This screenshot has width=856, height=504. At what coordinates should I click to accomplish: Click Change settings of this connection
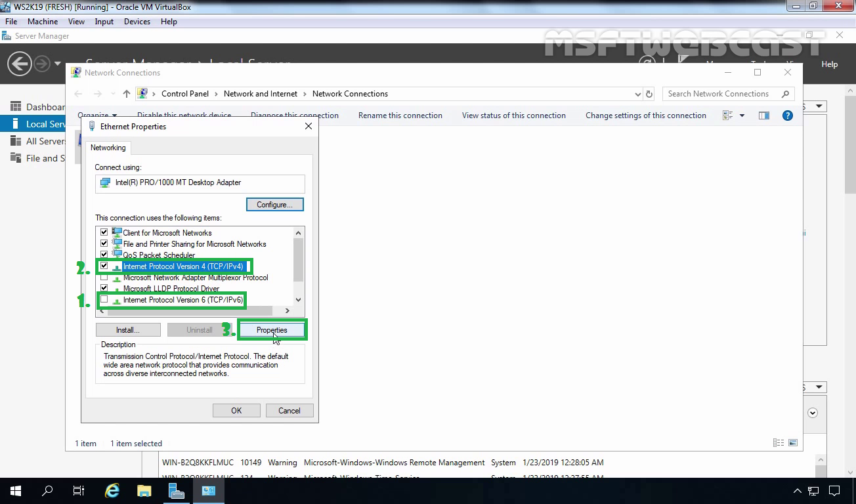click(646, 115)
